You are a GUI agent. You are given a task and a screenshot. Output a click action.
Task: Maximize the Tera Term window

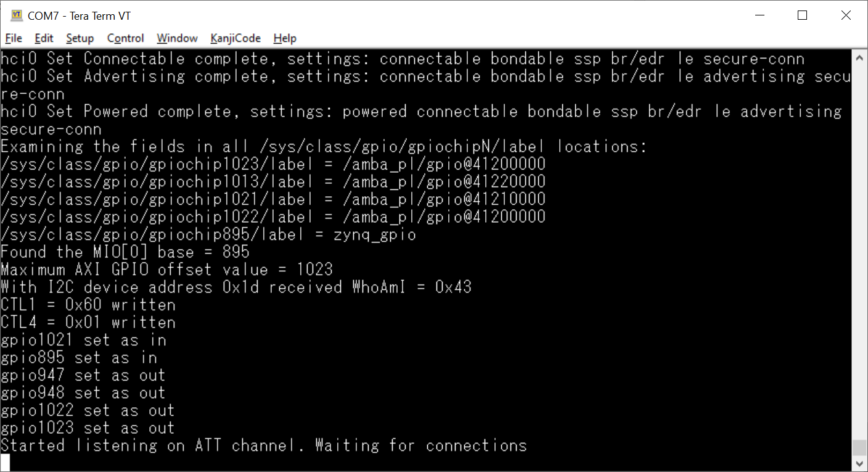click(x=802, y=15)
